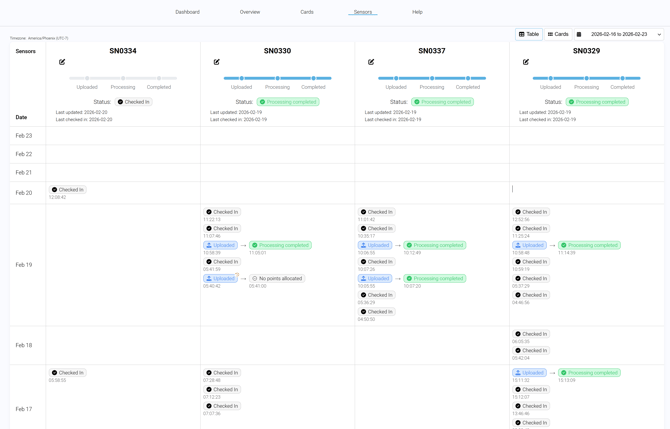Click the edit icon under SN0337
This screenshot has height=429, width=670.
click(371, 62)
